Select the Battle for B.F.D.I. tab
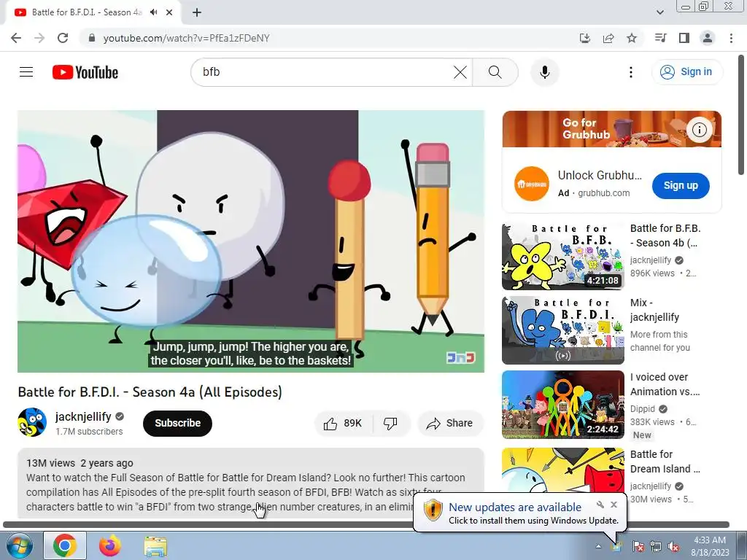This screenshot has width=747, height=560. 87,12
